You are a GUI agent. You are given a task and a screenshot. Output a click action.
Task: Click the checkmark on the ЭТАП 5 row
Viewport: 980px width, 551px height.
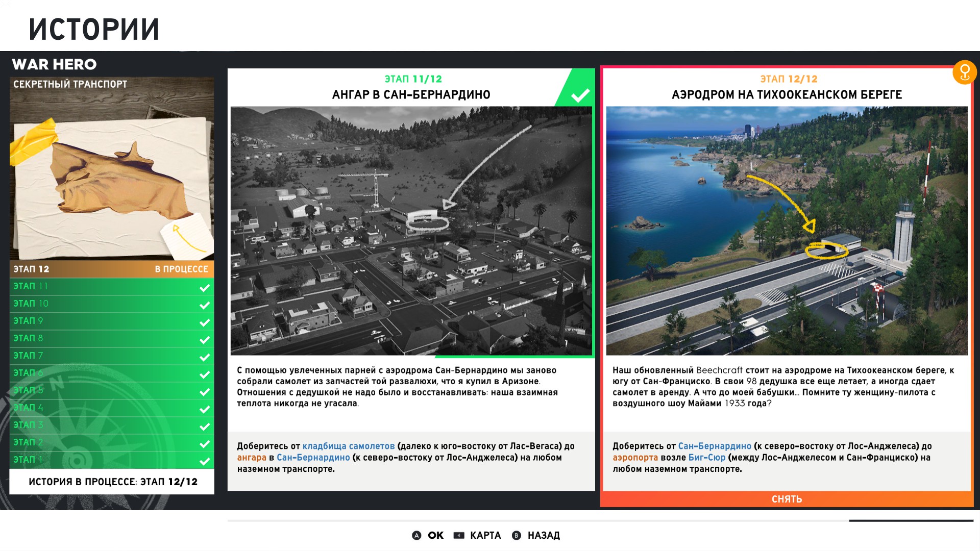tap(205, 392)
